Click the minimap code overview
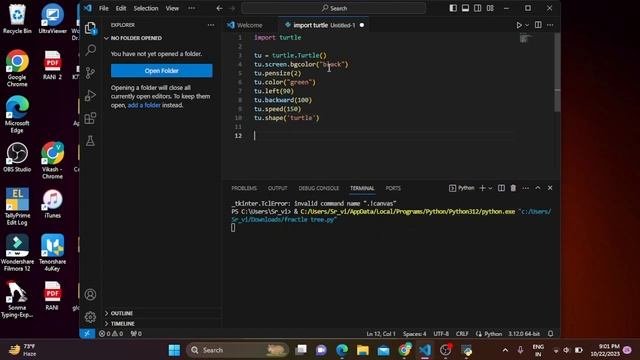The image size is (640, 360). pos(525,39)
